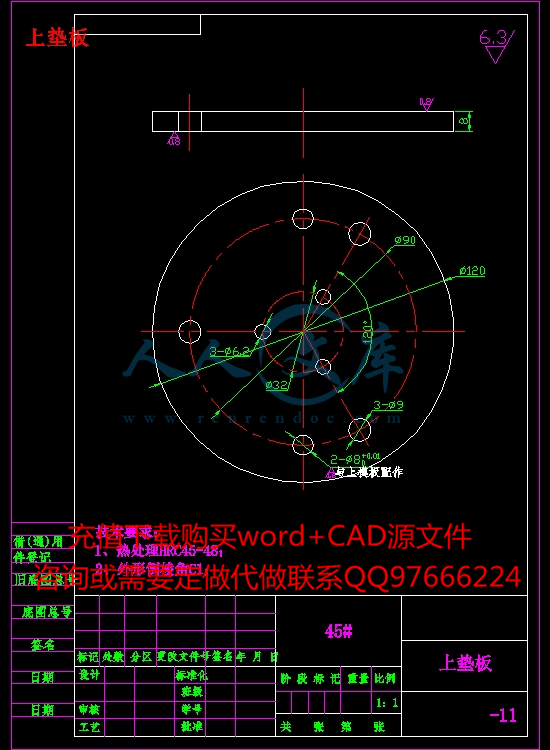This screenshot has width=550, height=750.
Task: Select the -11 drawing number
Action: 503,716
